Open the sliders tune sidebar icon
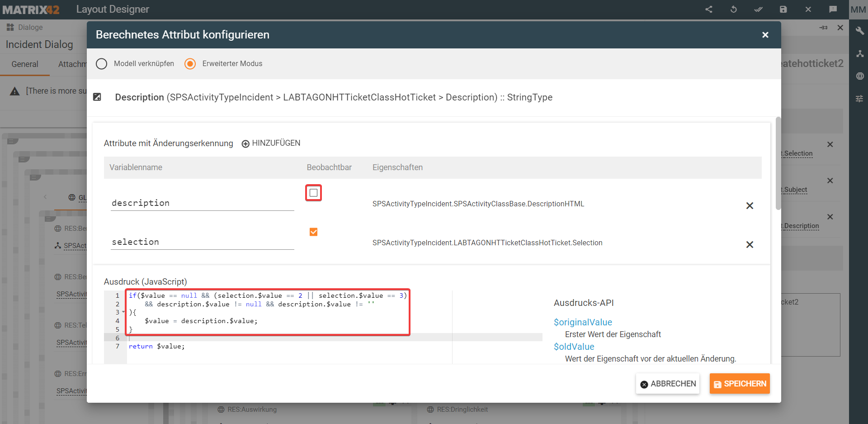Viewport: 868px width, 424px height. [860, 99]
